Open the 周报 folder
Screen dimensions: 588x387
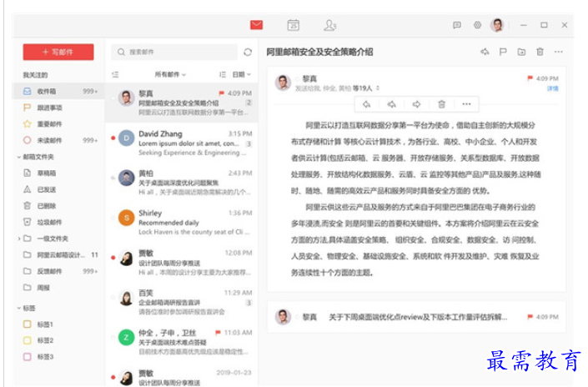coord(59,288)
